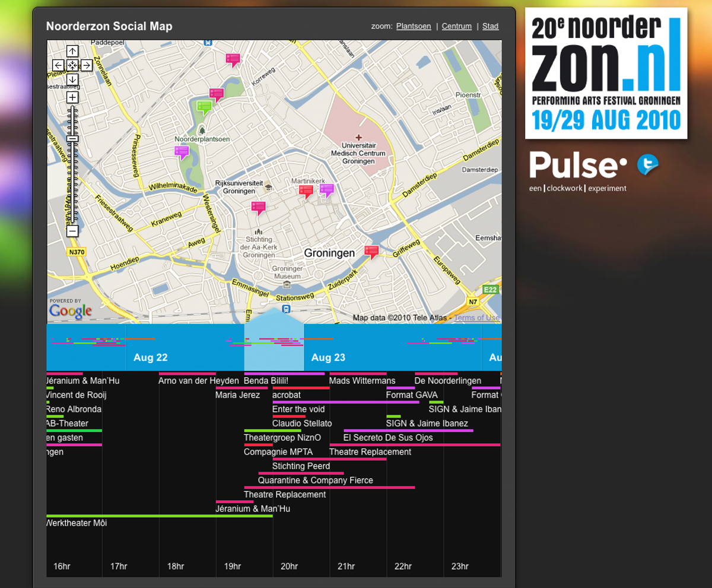The width and height of the screenshot is (712, 588).
Task: Select the Compagnie MPTA event
Action: click(278, 452)
